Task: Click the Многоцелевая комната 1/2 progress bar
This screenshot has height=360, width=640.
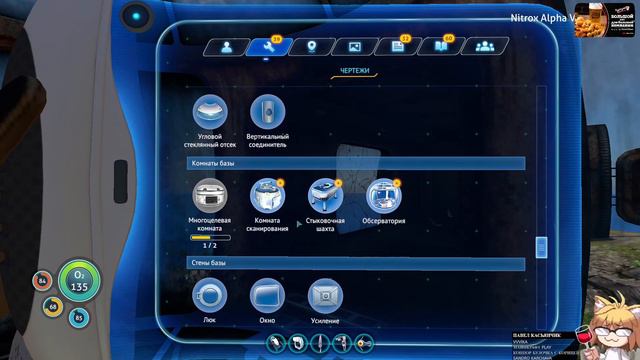Action: (x=210, y=237)
